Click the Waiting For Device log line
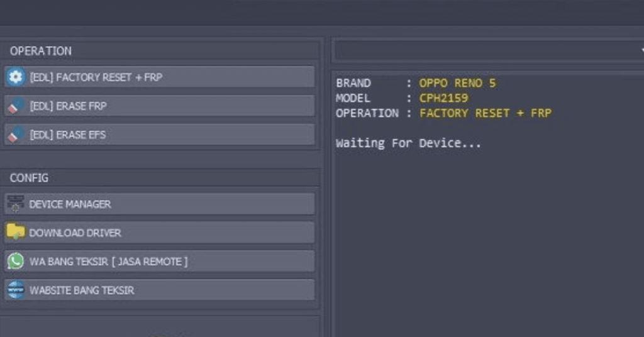644x337 pixels. (x=408, y=143)
